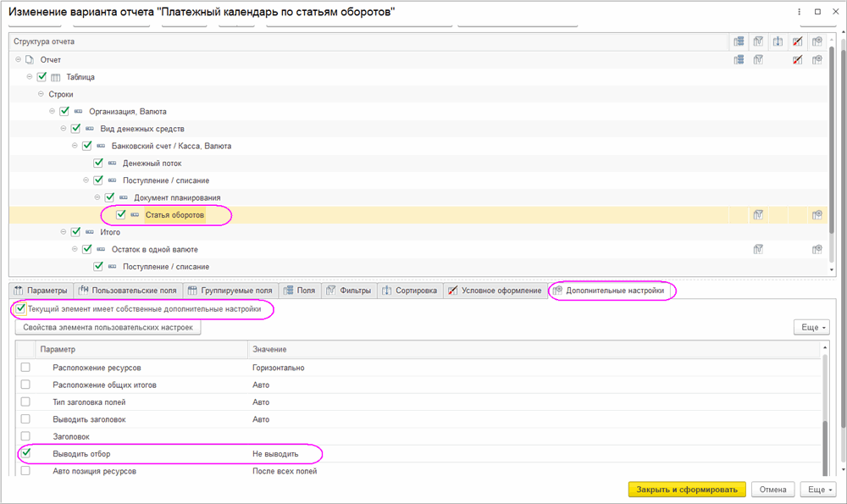Open the vertical three-dot menu in title bar
The image size is (847, 504).
[800, 12]
